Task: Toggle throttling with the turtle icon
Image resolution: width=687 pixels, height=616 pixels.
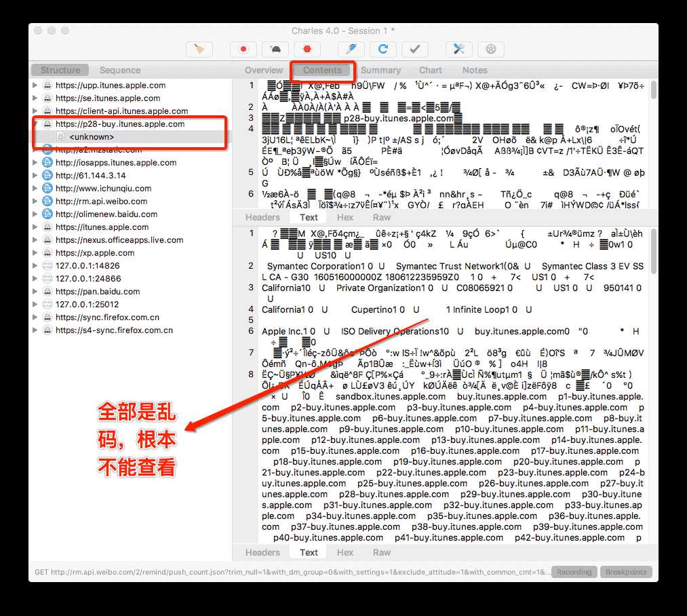Action: (x=275, y=49)
